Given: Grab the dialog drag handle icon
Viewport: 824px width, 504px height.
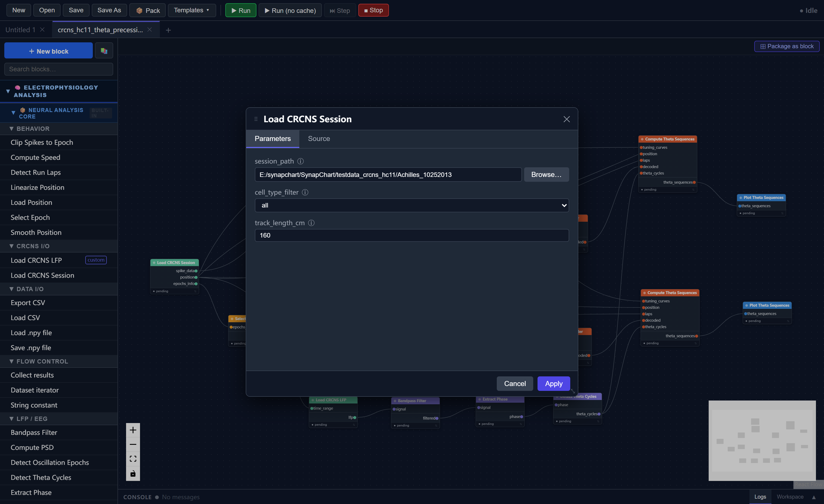Looking at the screenshot, I should pyautogui.click(x=256, y=119).
